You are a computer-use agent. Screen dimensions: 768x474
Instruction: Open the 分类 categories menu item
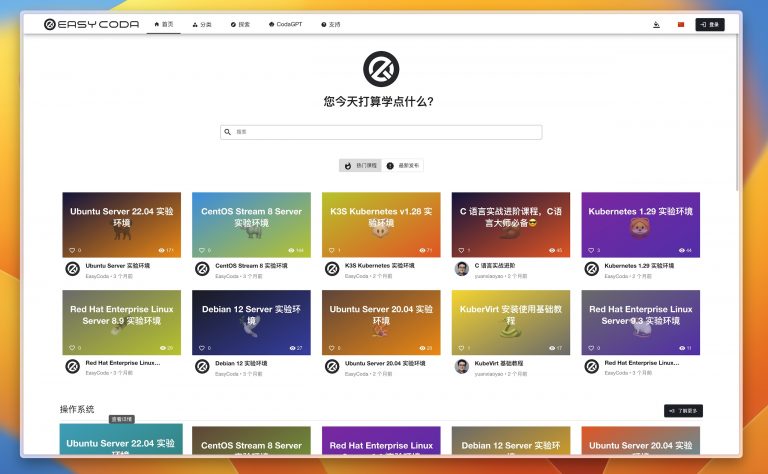[x=202, y=24]
